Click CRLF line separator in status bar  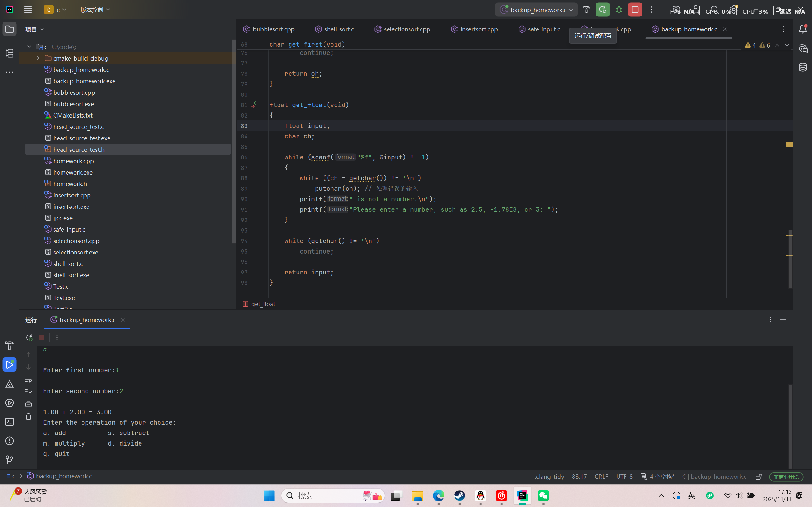601,477
